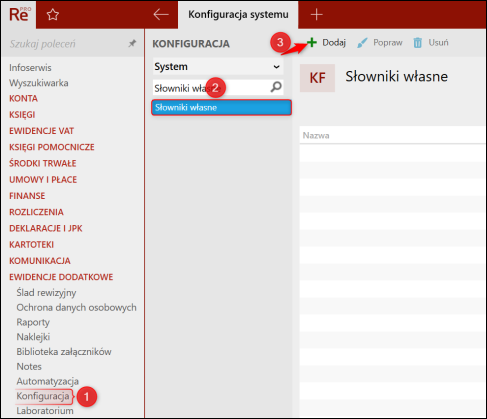Click the Nazwa column header
Image resolution: width=487 pixels, height=419 pixels.
tap(316, 135)
